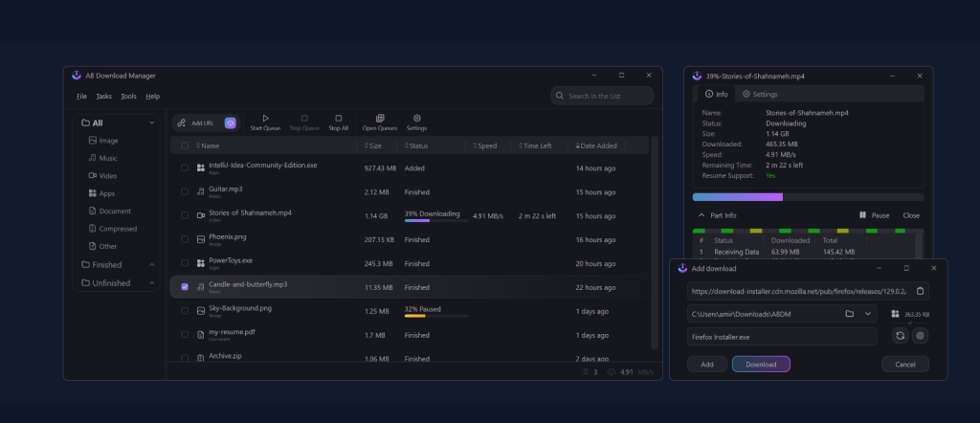This screenshot has width=980, height=423.
Task: Click the refresh icon beside the file name field
Action: pos(900,336)
